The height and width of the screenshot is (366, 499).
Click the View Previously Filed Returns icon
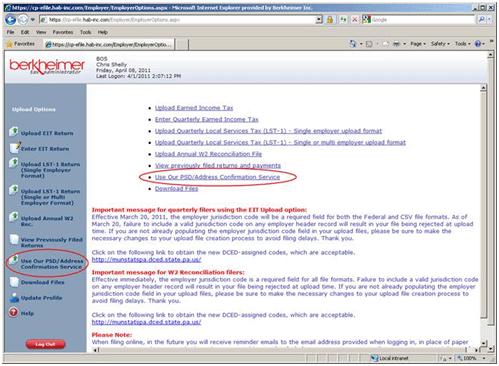pyautogui.click(x=14, y=239)
